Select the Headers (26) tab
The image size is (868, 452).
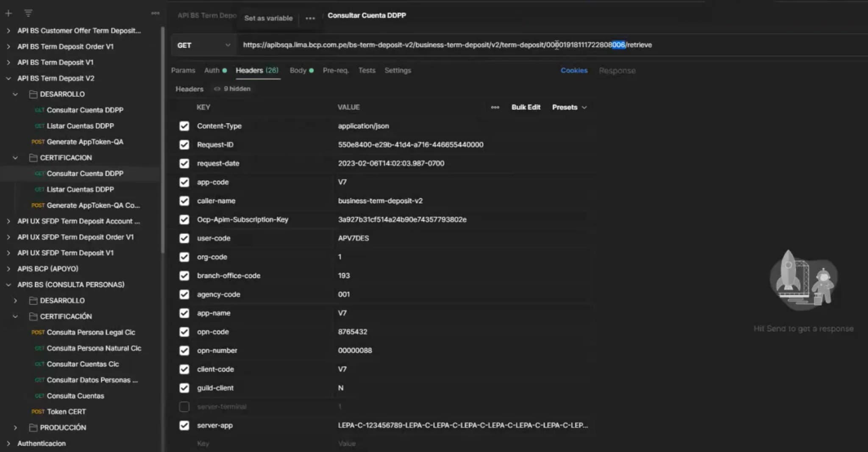pyautogui.click(x=257, y=70)
